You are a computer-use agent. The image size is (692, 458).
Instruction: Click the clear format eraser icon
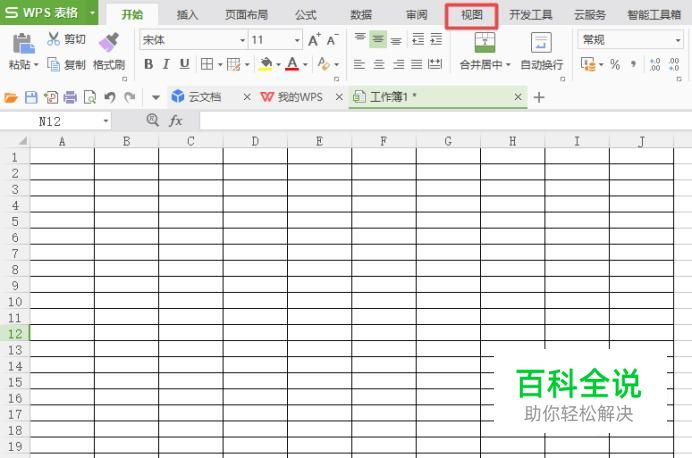click(323, 64)
